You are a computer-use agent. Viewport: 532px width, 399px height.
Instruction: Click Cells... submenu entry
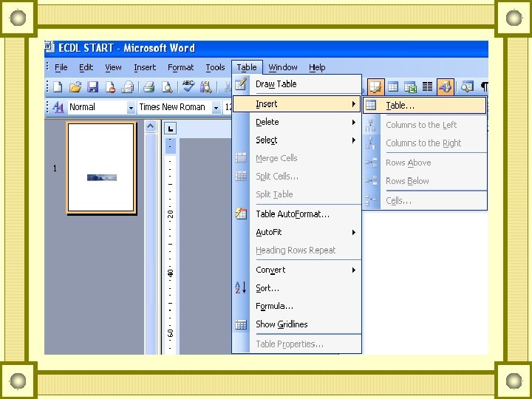(425, 201)
